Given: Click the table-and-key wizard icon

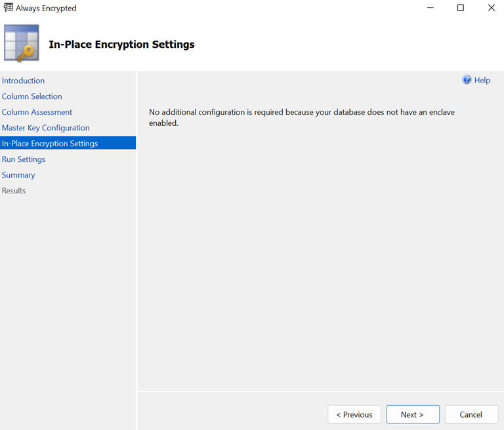Looking at the screenshot, I should tap(22, 44).
